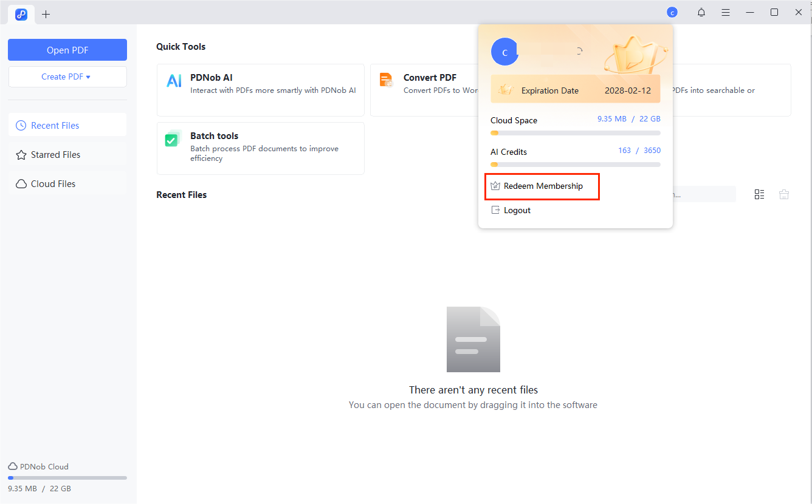Viewport: 812px width, 504px height.
Task: Select Starred Files in sidebar
Action: click(x=67, y=154)
